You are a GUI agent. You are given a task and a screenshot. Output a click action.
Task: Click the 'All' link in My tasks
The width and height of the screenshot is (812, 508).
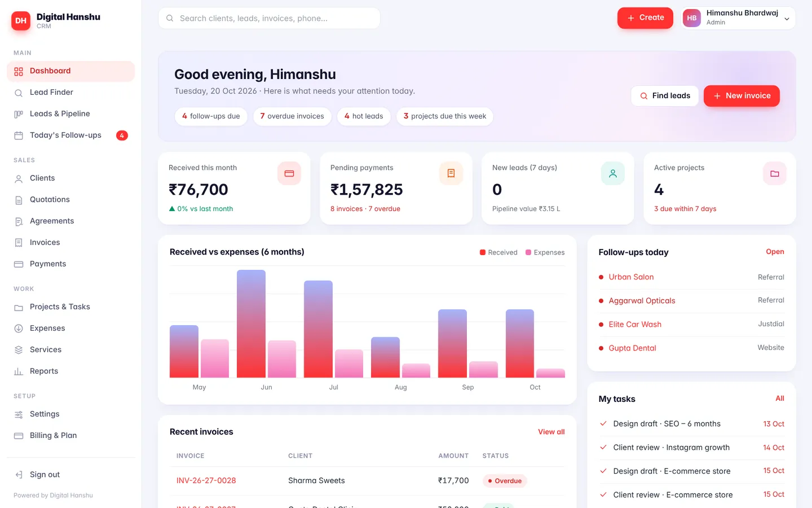780,398
